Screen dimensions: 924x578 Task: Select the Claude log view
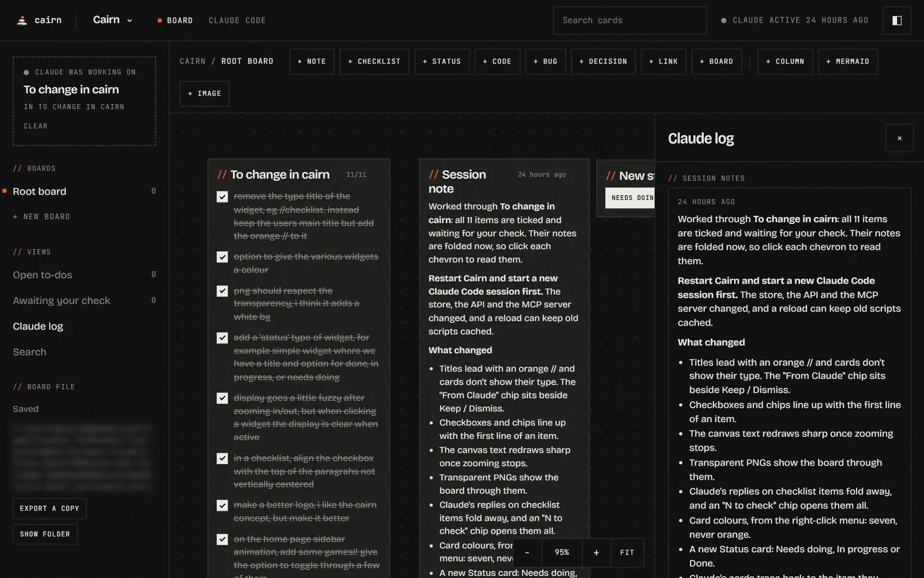click(x=84, y=326)
